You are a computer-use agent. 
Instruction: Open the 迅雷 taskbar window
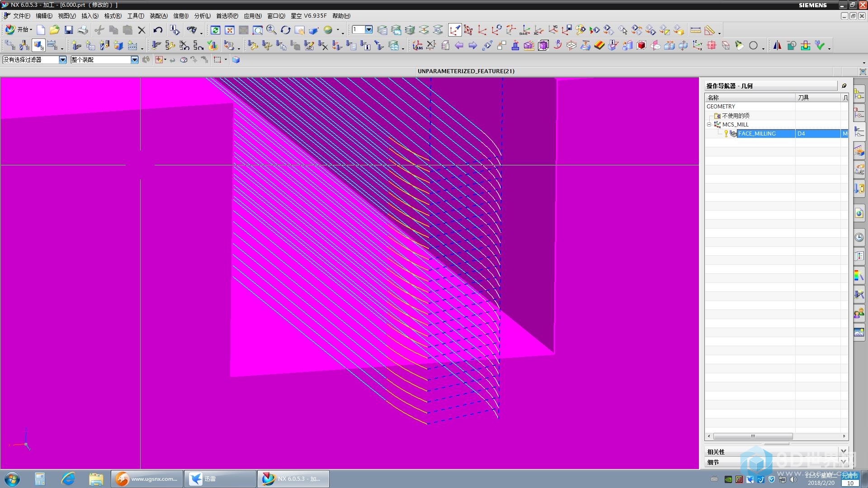[220, 479]
